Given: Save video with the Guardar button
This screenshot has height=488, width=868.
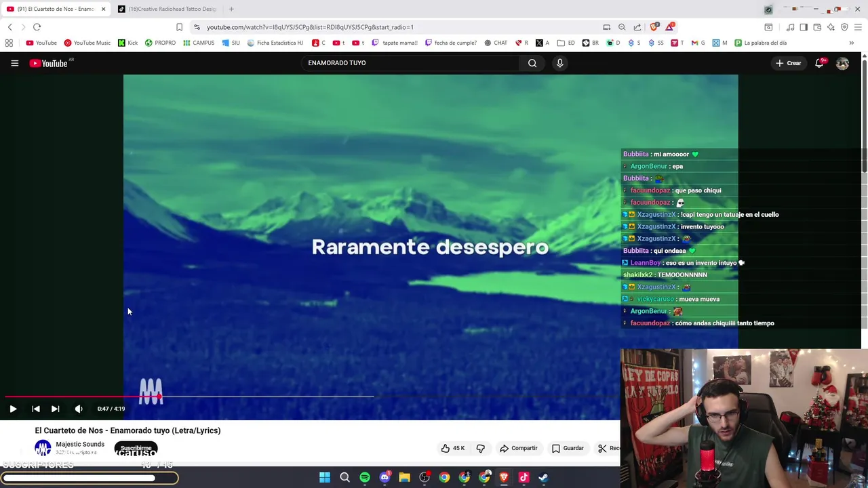Looking at the screenshot, I should tap(568, 448).
